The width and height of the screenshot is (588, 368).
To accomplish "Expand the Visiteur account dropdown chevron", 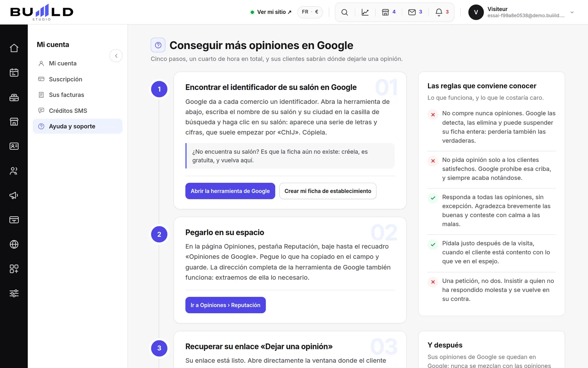I will (x=572, y=12).
